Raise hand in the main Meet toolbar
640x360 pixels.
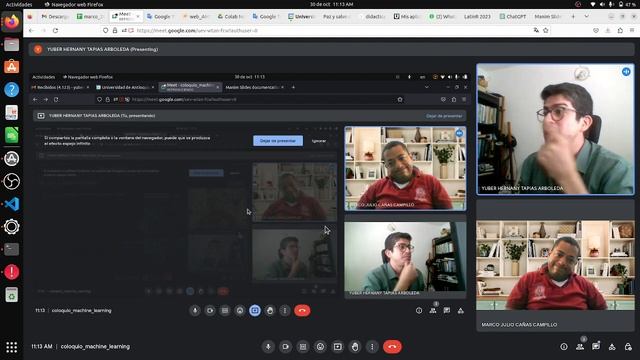click(x=355, y=347)
